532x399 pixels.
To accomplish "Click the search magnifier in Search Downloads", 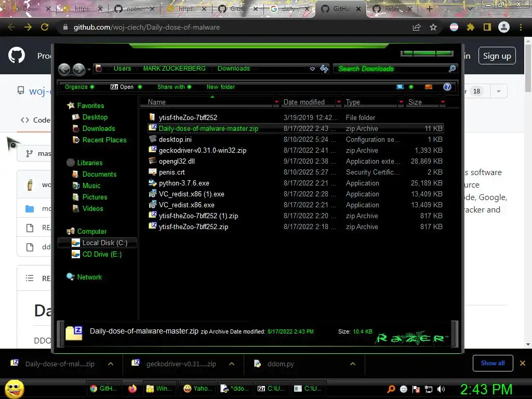I will point(452,69).
